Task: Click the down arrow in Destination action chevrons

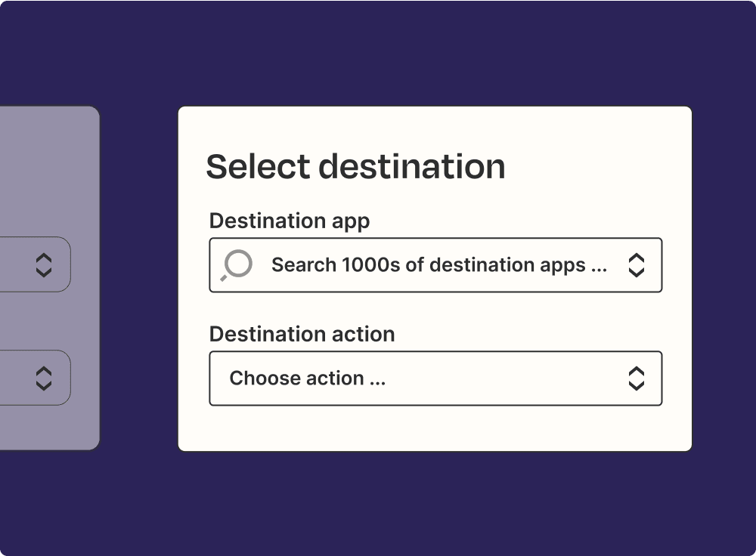Action: tap(637, 385)
